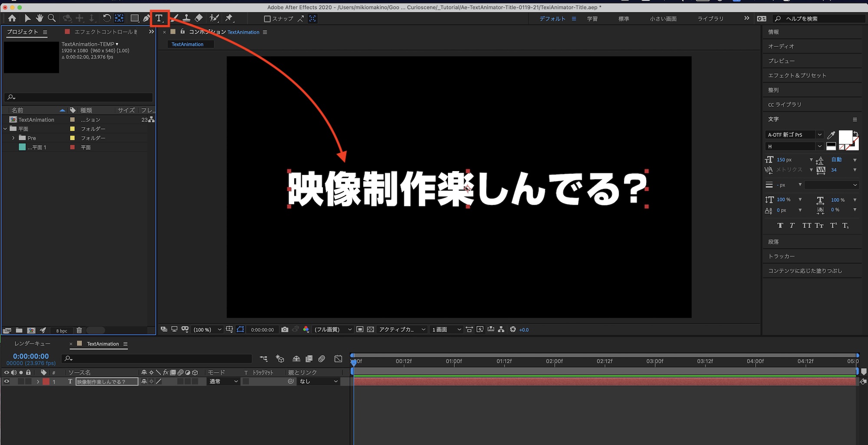Screen dimensions: 868x445
Task: Expand the text layer properties in timeline
Action: [x=38, y=381]
